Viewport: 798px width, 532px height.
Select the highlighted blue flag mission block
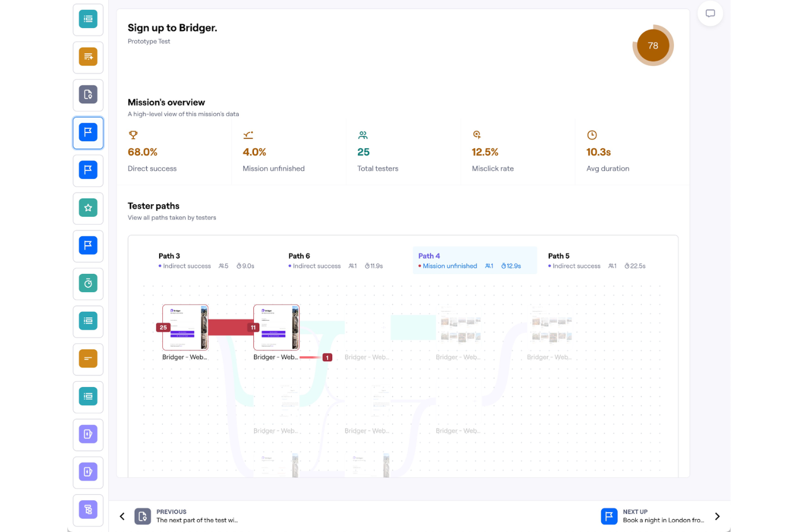88,132
